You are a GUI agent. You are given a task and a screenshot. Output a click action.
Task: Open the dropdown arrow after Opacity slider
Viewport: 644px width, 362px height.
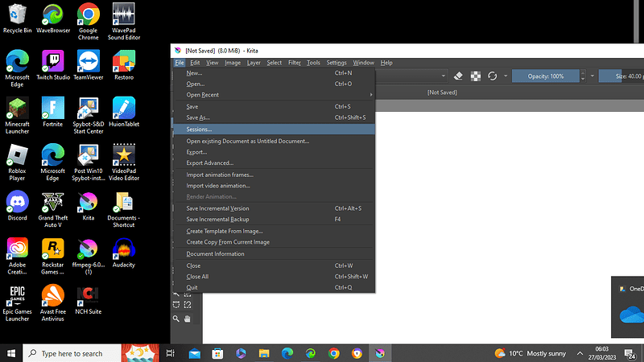click(x=592, y=76)
